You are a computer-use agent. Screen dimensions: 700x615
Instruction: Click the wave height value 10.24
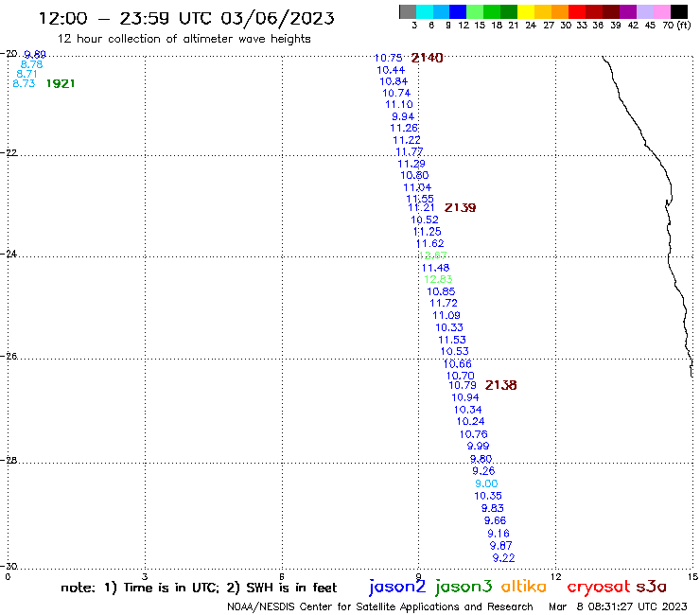(470, 421)
